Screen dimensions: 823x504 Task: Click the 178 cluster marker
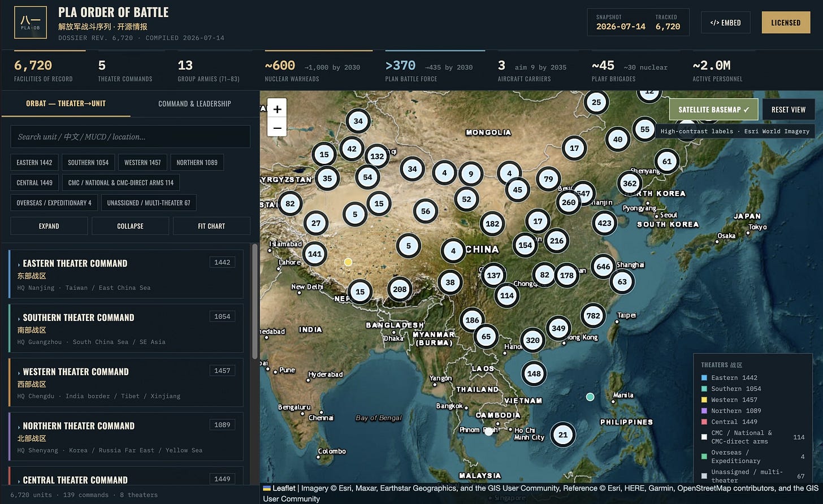566,276
